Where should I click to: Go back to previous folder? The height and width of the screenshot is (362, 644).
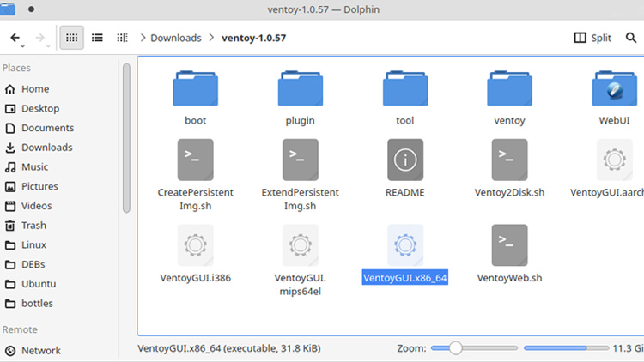click(x=15, y=38)
